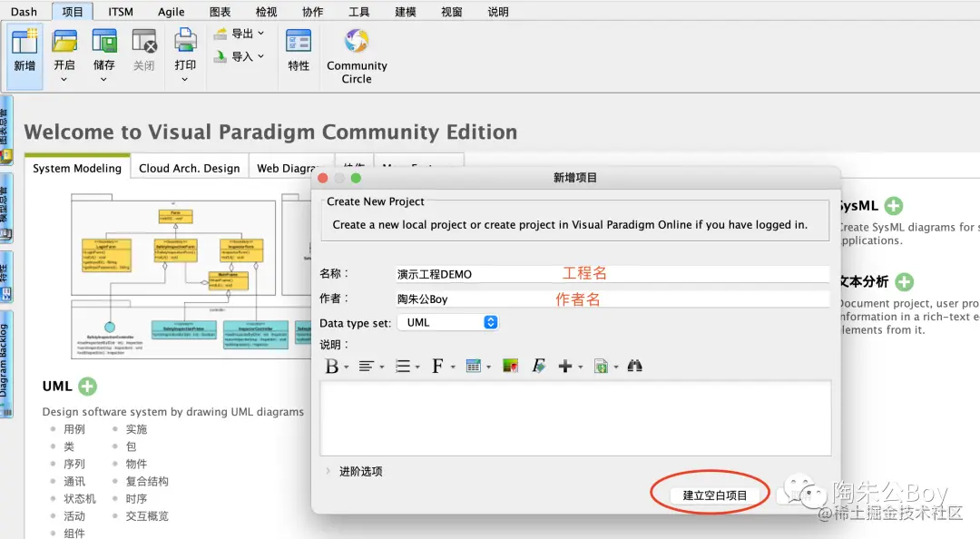Open the 说明 ribbon tab
This screenshot has height=539, width=980.
(498, 11)
